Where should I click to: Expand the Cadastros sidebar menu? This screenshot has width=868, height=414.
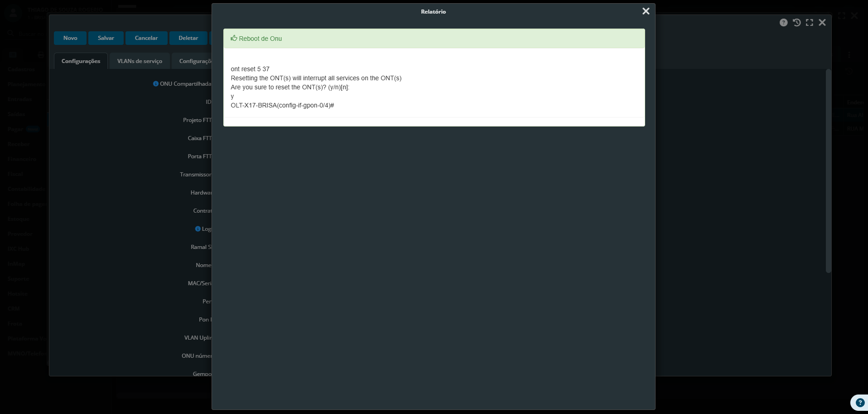click(21, 69)
